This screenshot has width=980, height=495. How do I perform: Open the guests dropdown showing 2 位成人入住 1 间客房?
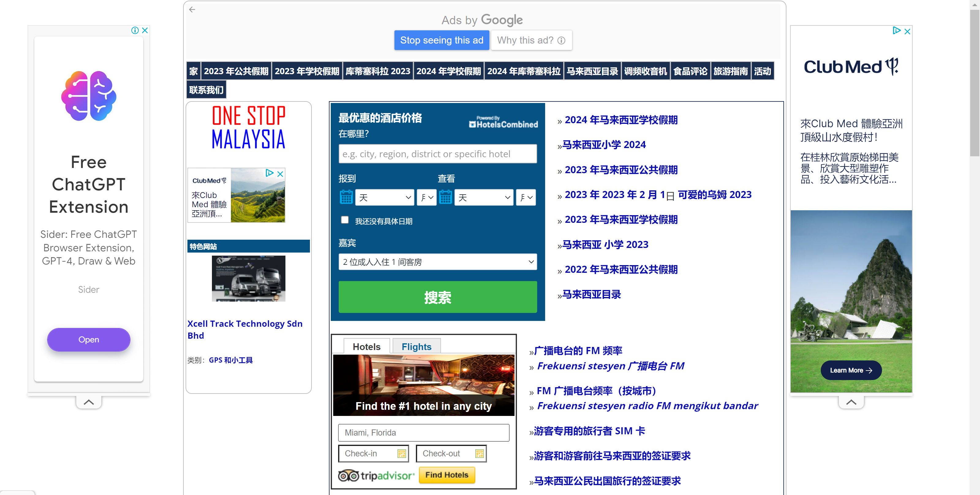point(438,262)
